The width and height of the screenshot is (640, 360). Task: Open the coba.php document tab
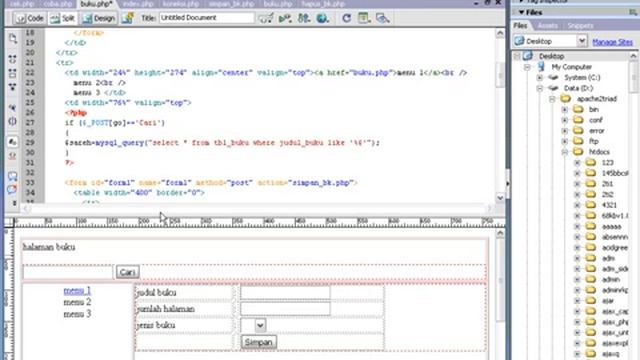(58, 4)
